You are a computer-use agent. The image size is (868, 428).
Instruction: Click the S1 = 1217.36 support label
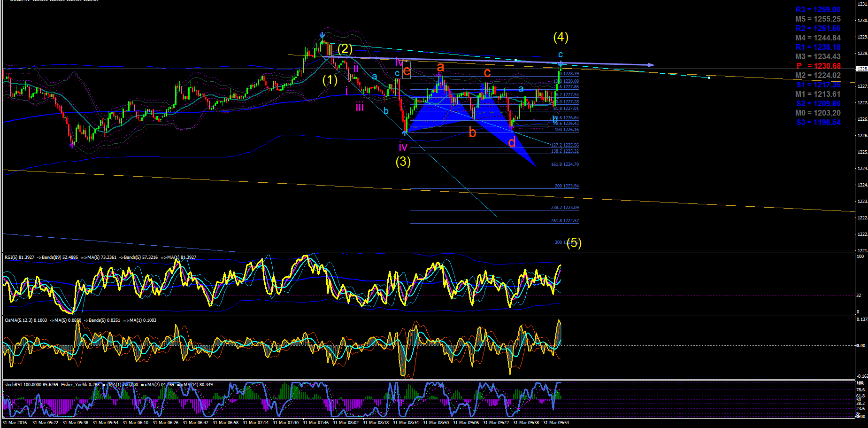pyautogui.click(x=819, y=85)
